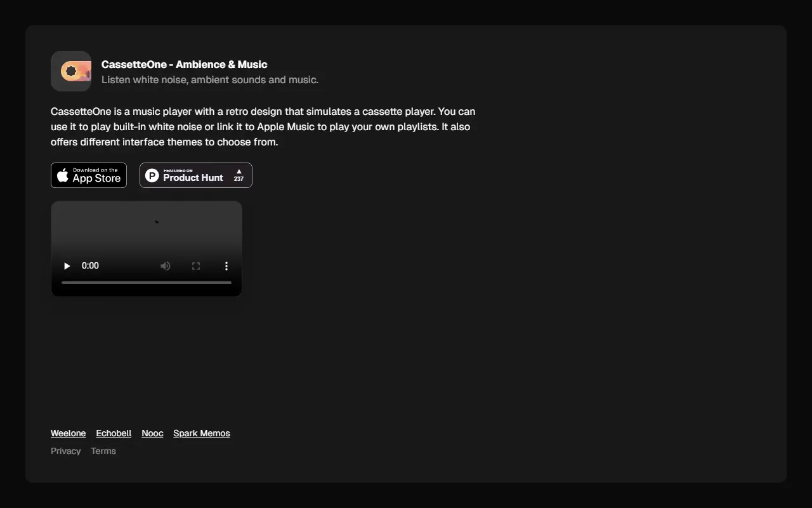This screenshot has height=508, width=812.
Task: Click the tagline 'Listen white noise, ambient sounds and music.'
Action: 210,79
